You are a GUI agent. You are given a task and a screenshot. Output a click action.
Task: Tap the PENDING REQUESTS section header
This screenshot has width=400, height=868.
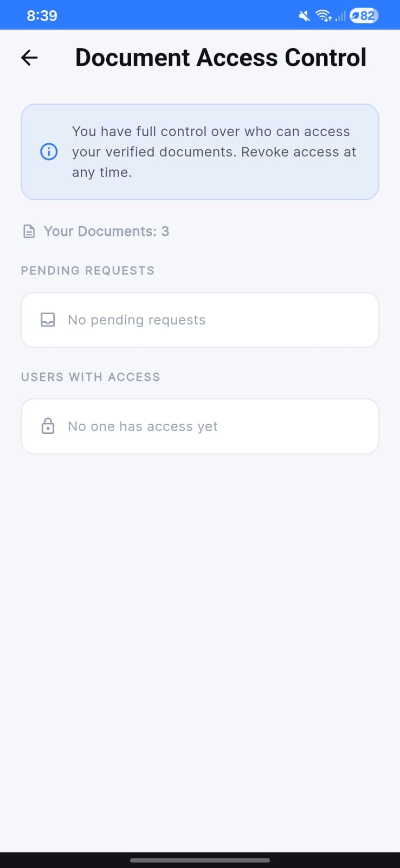click(x=88, y=271)
